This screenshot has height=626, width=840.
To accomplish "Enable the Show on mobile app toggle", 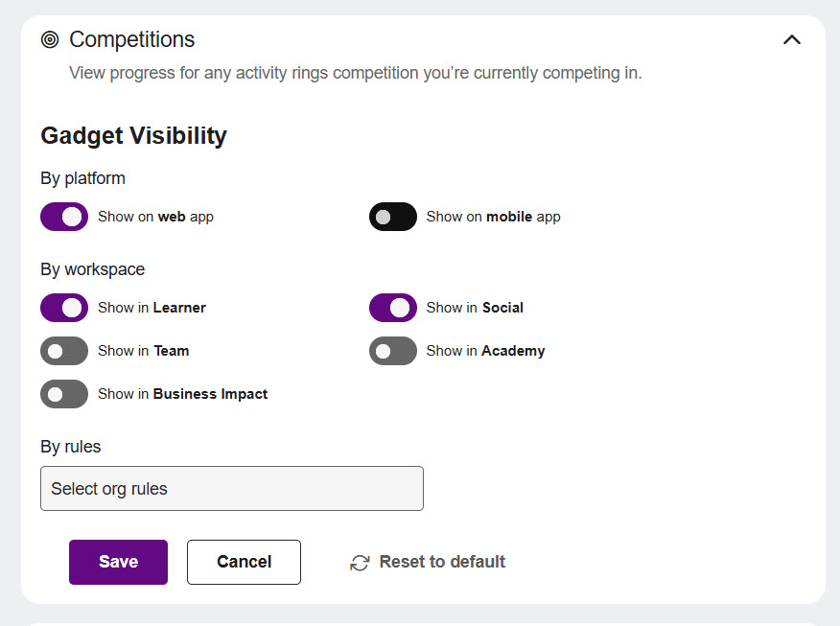I will pyautogui.click(x=393, y=217).
